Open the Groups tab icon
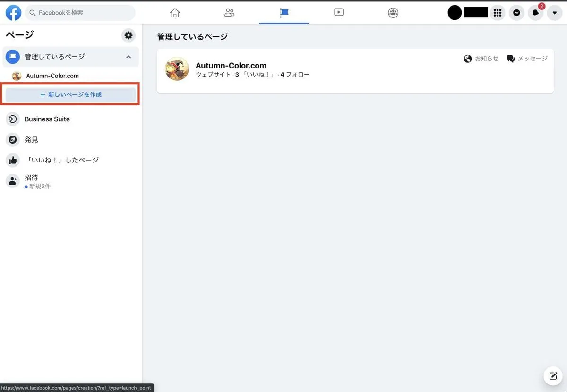This screenshot has height=392, width=567. tap(393, 13)
